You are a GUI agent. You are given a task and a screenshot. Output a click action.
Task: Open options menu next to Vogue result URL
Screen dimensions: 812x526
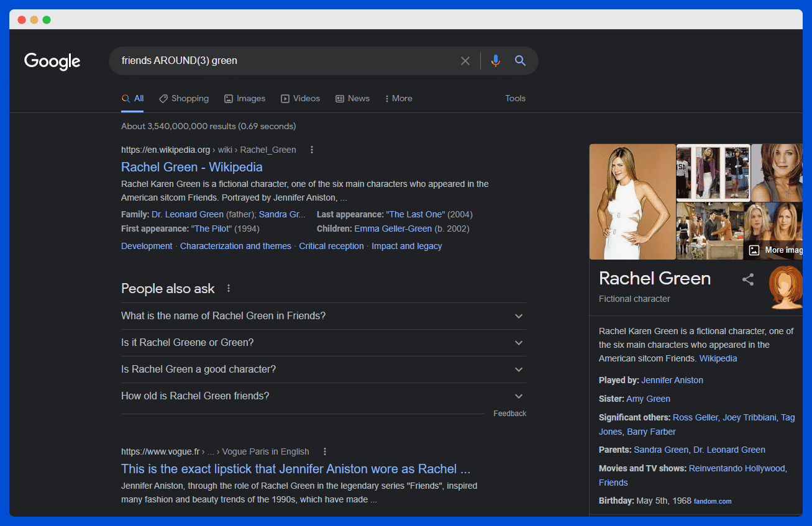(x=325, y=451)
